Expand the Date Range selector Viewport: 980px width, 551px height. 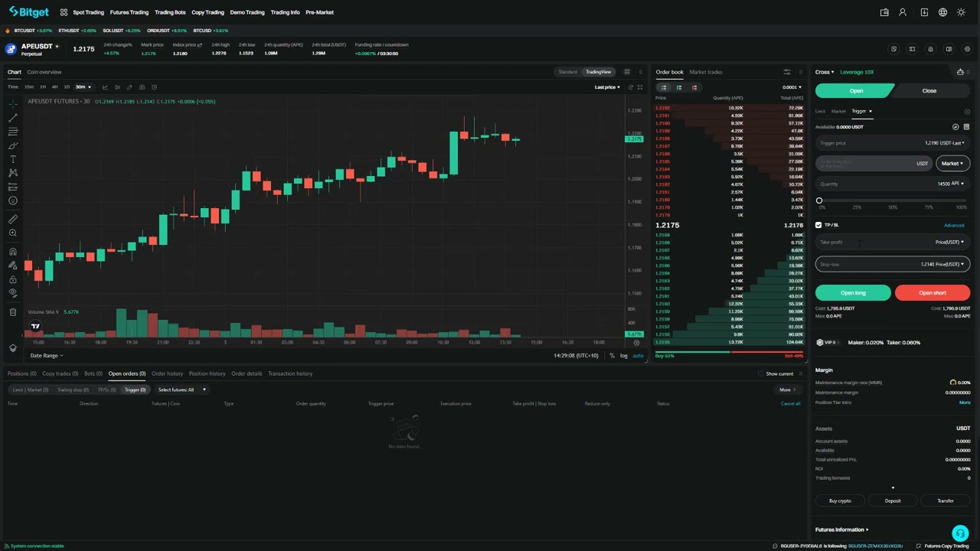(47, 356)
